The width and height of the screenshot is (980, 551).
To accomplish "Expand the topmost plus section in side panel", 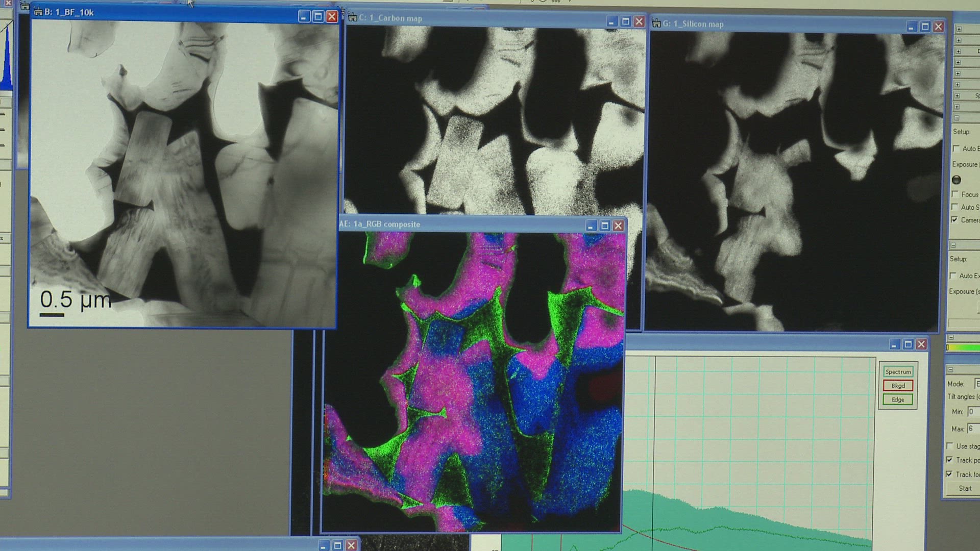I will [959, 29].
